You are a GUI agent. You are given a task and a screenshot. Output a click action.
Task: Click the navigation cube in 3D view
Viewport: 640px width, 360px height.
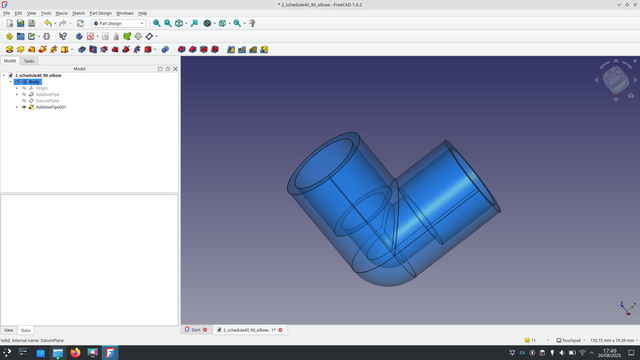[616, 80]
